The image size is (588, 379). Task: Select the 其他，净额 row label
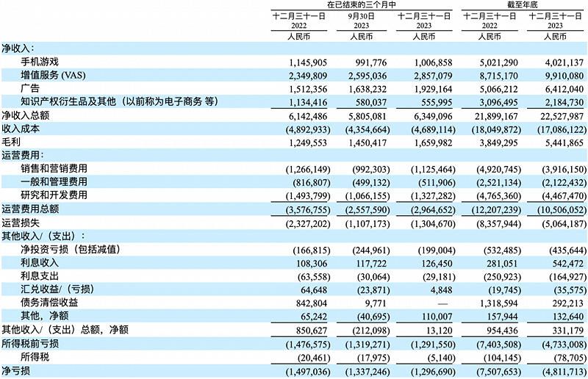[x=45, y=316]
